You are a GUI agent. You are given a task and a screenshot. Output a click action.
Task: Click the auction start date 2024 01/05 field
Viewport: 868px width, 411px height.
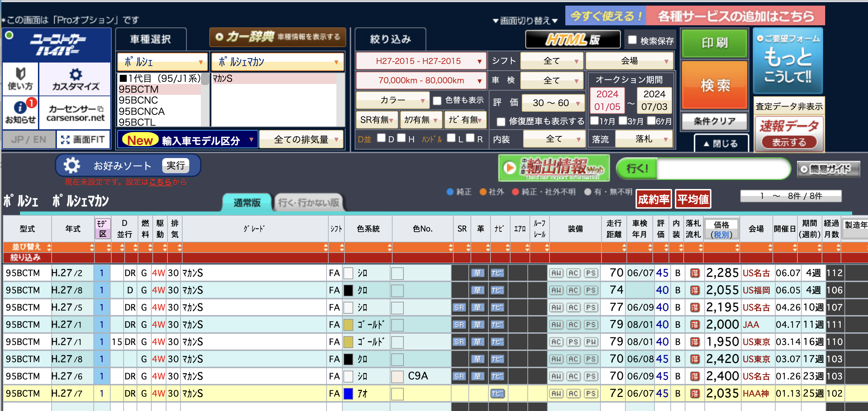click(x=607, y=100)
